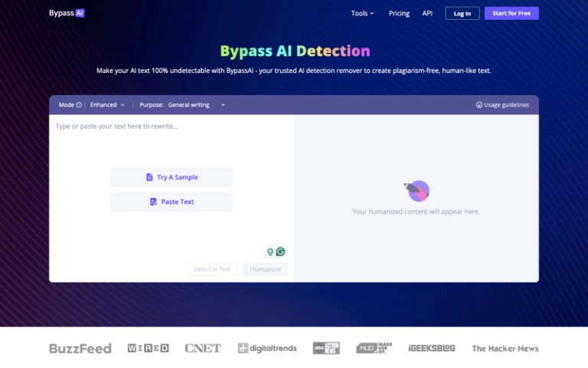The height and width of the screenshot is (368, 588).
Task: Click the WIRED logo
Action: tap(148, 348)
